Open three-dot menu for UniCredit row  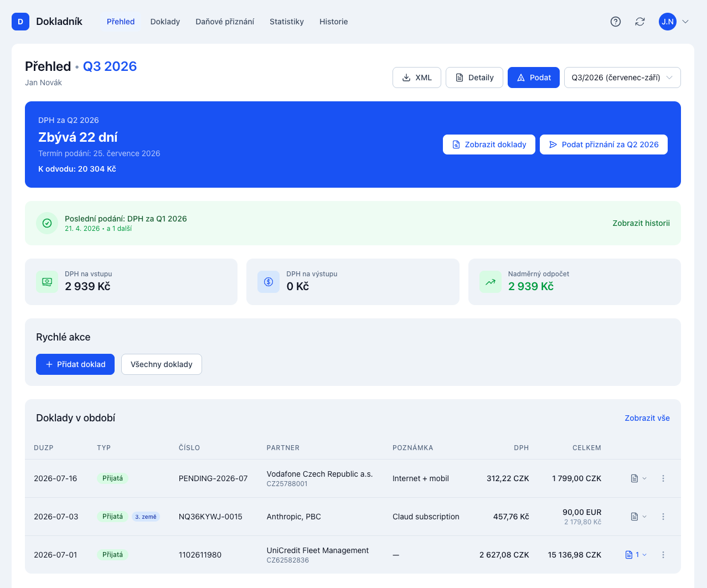tap(663, 555)
